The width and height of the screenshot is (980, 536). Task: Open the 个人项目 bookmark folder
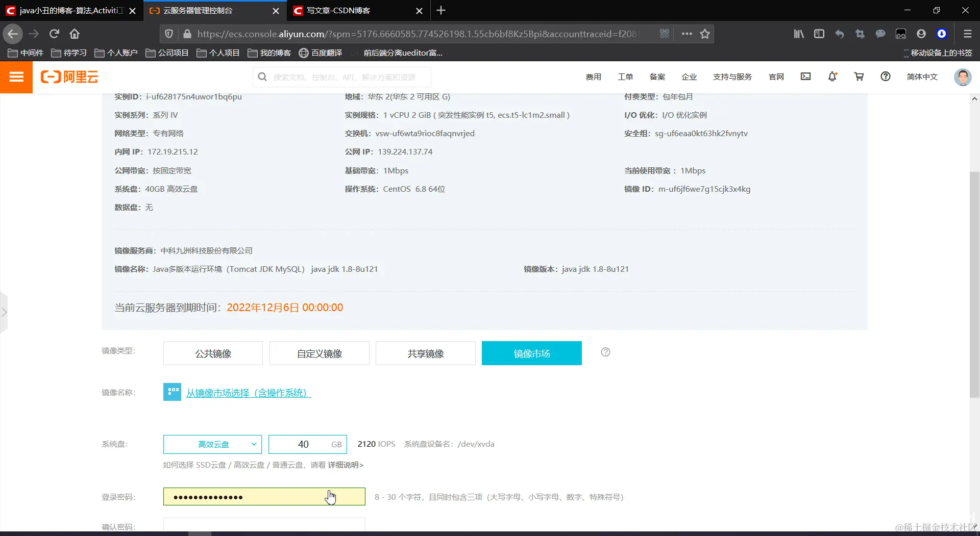tap(218, 53)
